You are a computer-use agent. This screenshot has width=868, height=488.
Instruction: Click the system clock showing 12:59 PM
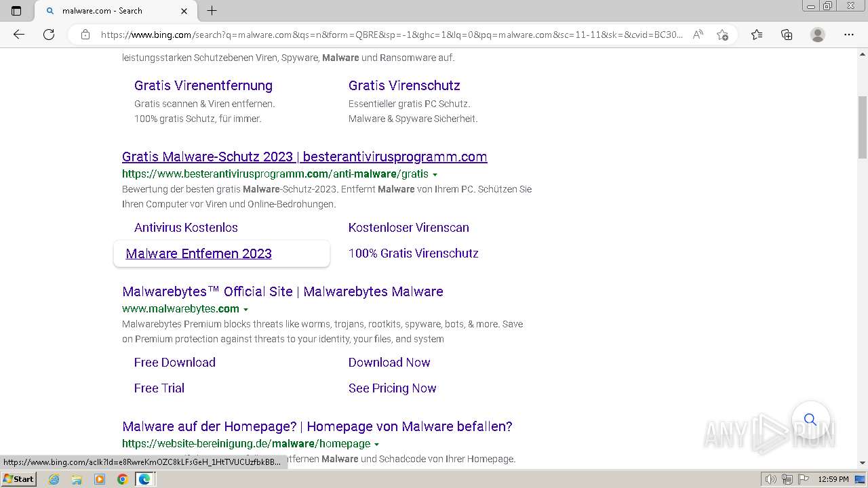(833, 479)
